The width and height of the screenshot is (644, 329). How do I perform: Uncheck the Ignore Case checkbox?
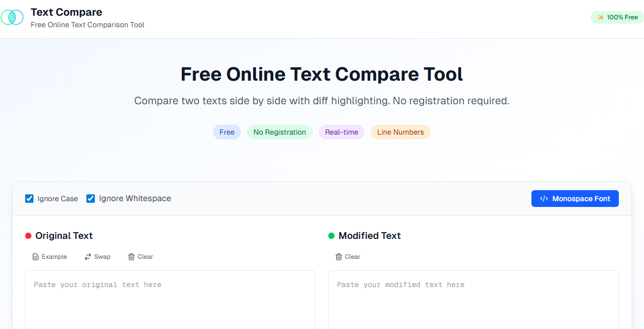coord(29,199)
